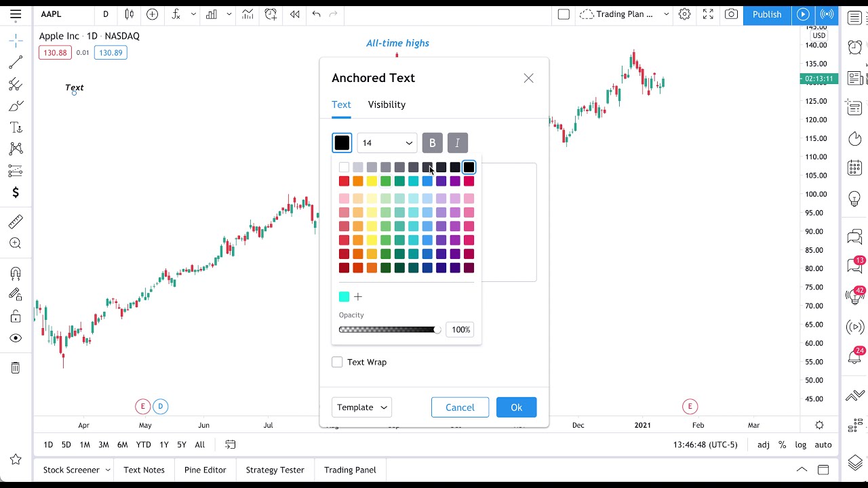Select the zoom in magnifier tool
The width and height of the screenshot is (868, 488).
pyautogui.click(x=16, y=243)
